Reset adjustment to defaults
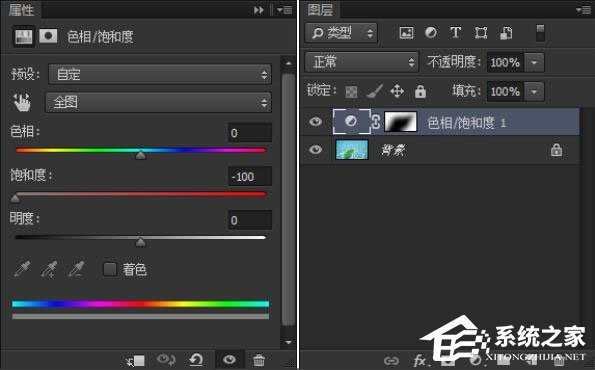Viewport: 595px width, 370px height. point(196,359)
